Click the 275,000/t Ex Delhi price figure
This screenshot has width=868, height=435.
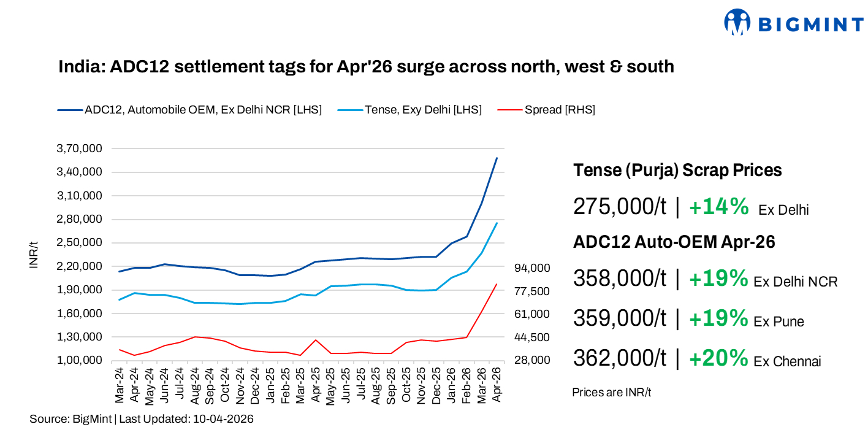click(619, 207)
